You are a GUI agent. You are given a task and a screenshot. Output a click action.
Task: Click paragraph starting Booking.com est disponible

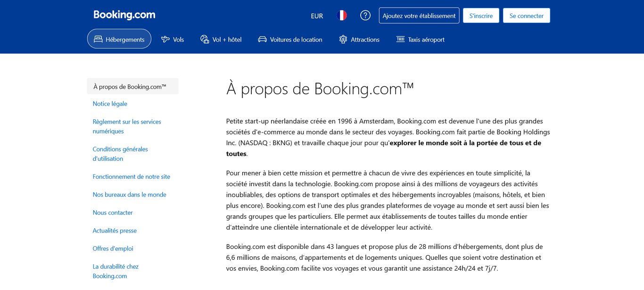[x=385, y=257]
